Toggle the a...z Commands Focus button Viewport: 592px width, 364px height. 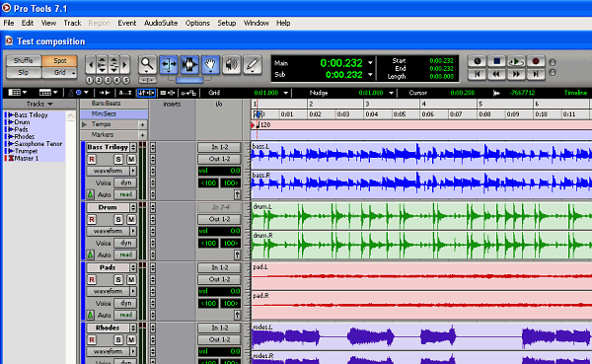coord(125,93)
